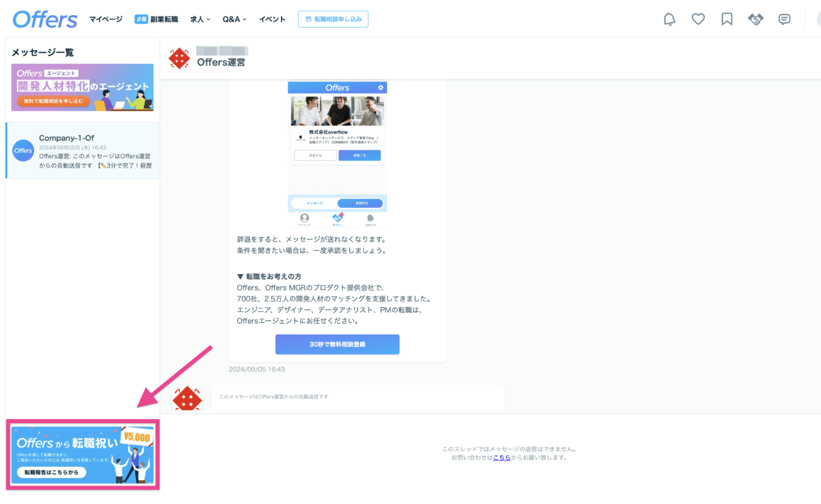This screenshot has width=821, height=504.
Task: Click Company-1-Of Offers round avatar
Action: click(x=23, y=150)
